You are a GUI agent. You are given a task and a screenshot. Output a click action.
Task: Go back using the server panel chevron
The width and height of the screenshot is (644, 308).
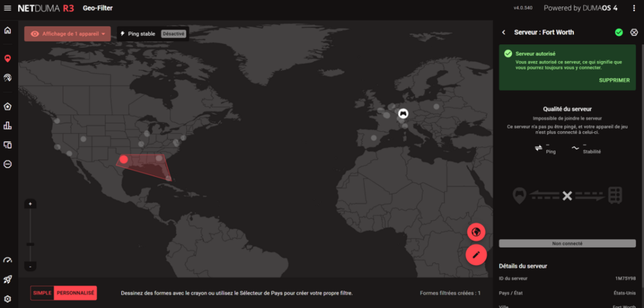click(504, 32)
